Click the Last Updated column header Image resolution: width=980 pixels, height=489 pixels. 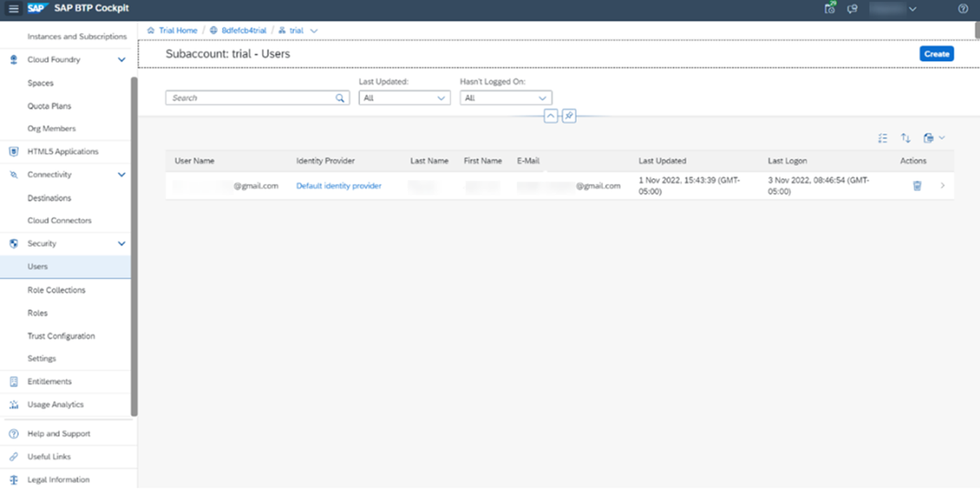point(662,160)
